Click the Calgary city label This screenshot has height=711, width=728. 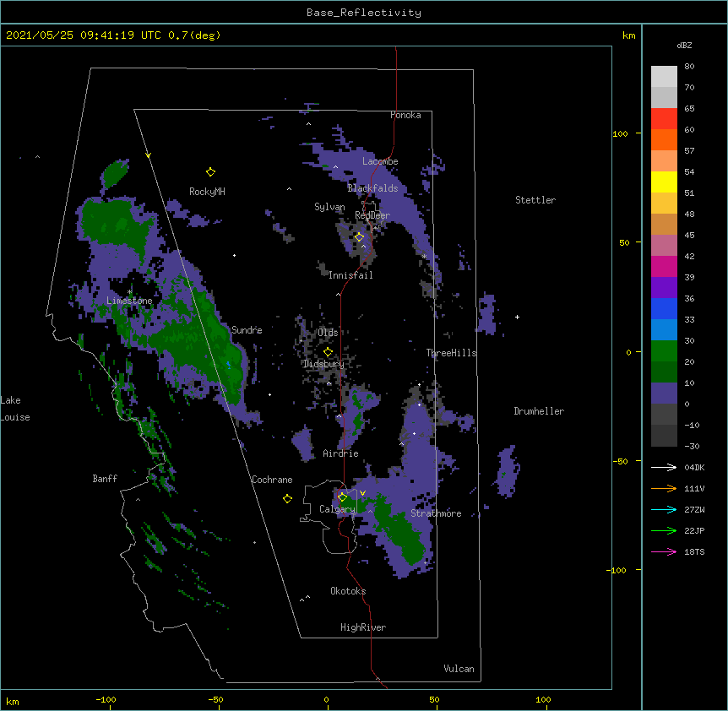click(x=337, y=509)
